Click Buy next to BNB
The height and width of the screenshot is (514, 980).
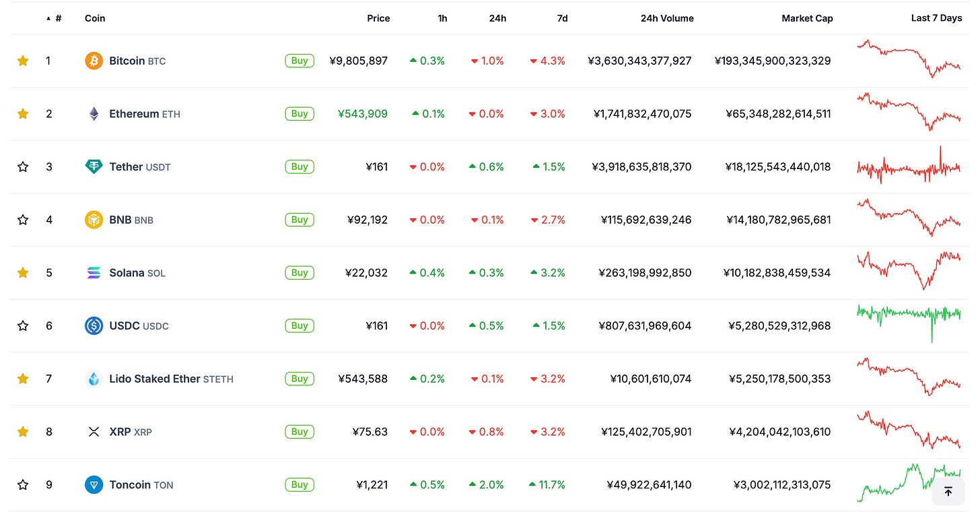(300, 220)
